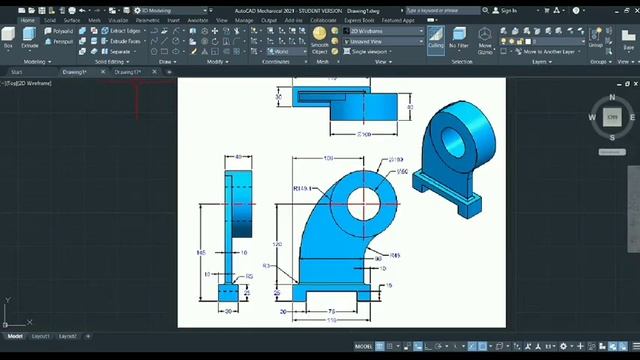
Task: Open the Single viewport dropdown
Action: pyautogui.click(x=369, y=52)
